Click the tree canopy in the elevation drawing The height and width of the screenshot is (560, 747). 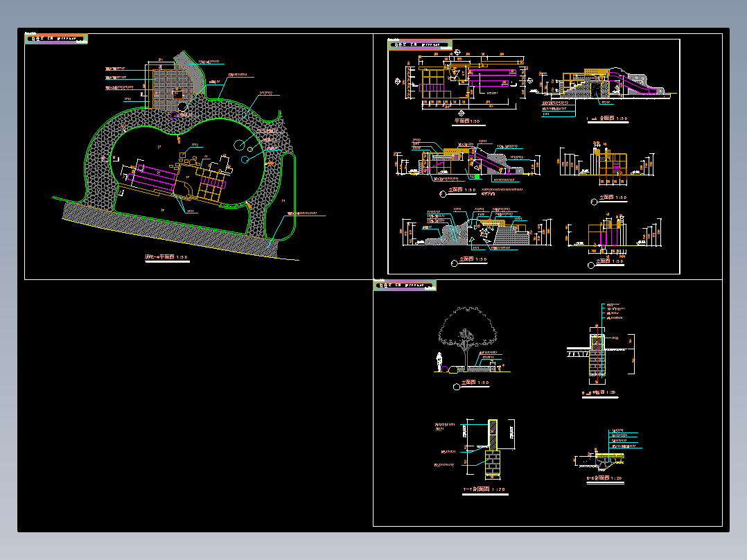coord(467,326)
